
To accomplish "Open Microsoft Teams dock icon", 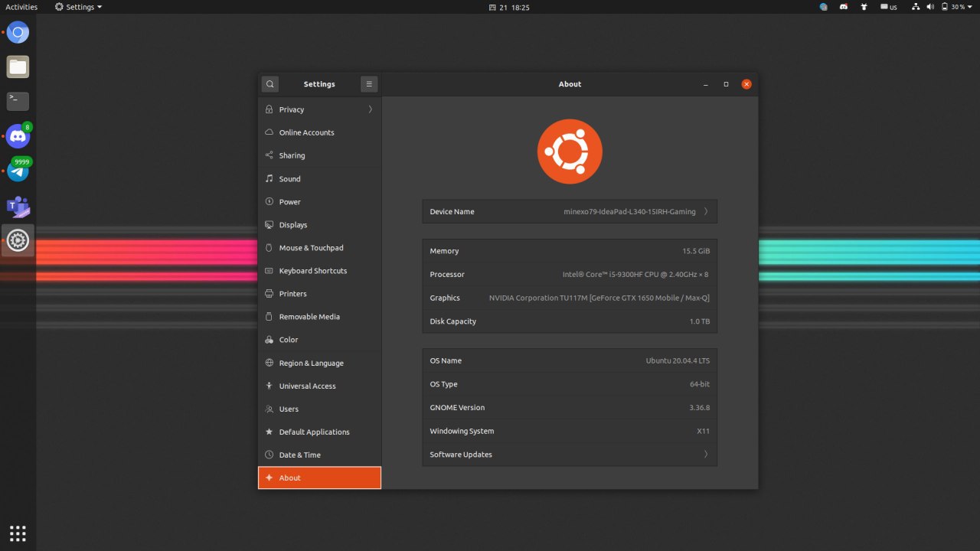I will (18, 207).
